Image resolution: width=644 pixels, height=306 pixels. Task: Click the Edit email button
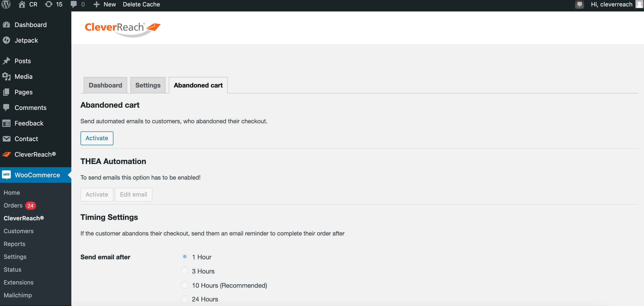pos(134,194)
